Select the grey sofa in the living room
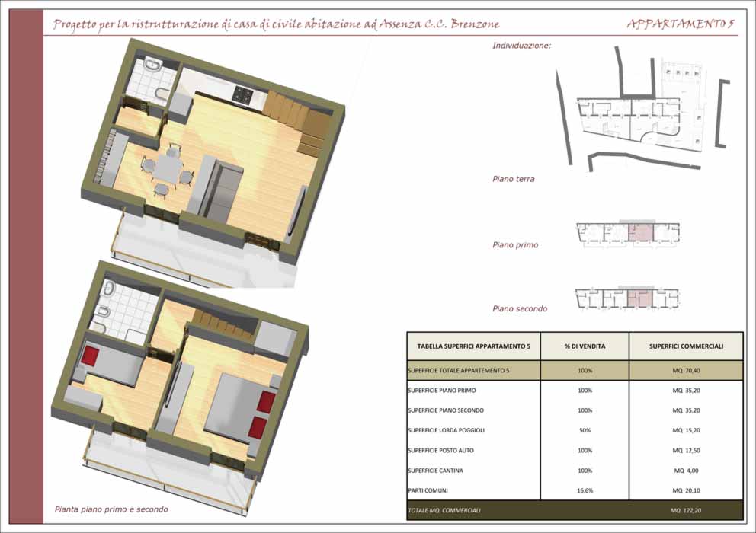The height and width of the screenshot is (533, 756). pos(224,189)
